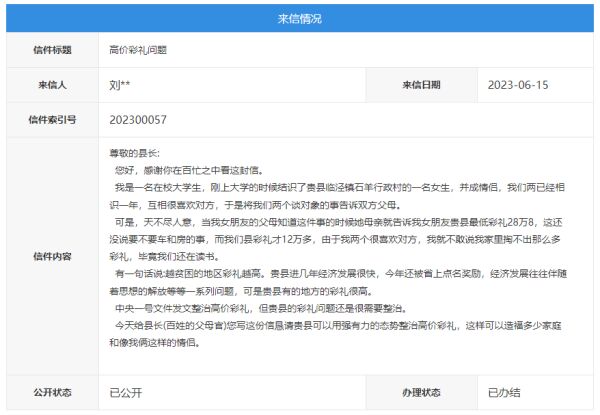Click the 公开状态 label cell
The image size is (600, 415).
tap(50, 392)
